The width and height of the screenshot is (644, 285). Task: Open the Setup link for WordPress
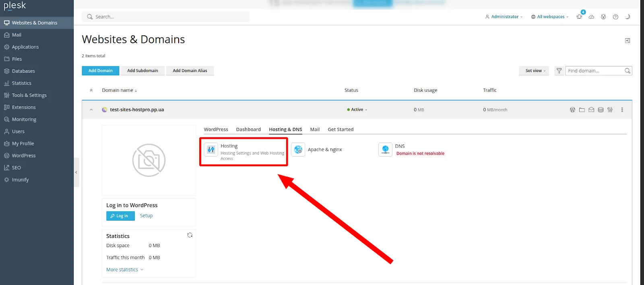(146, 216)
